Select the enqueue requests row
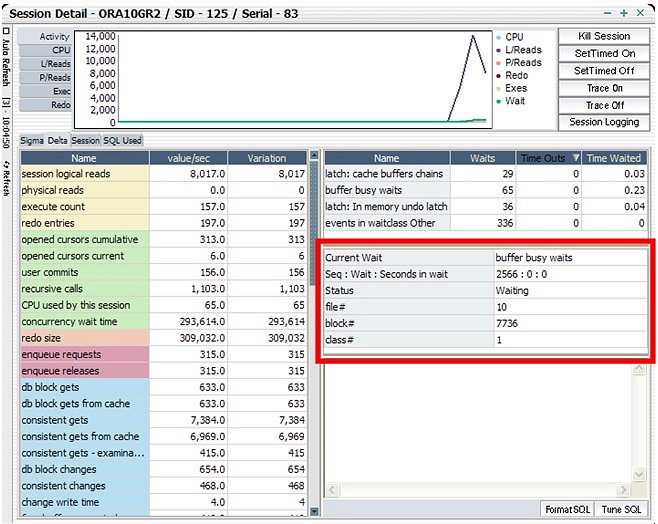This screenshot has width=658, height=524. click(x=164, y=355)
